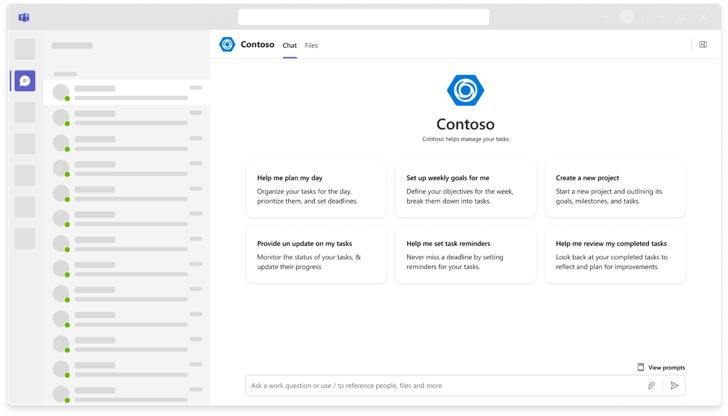This screenshot has width=728, height=416.
Task: Select the "Help me plan my day" prompt
Action: (x=316, y=189)
